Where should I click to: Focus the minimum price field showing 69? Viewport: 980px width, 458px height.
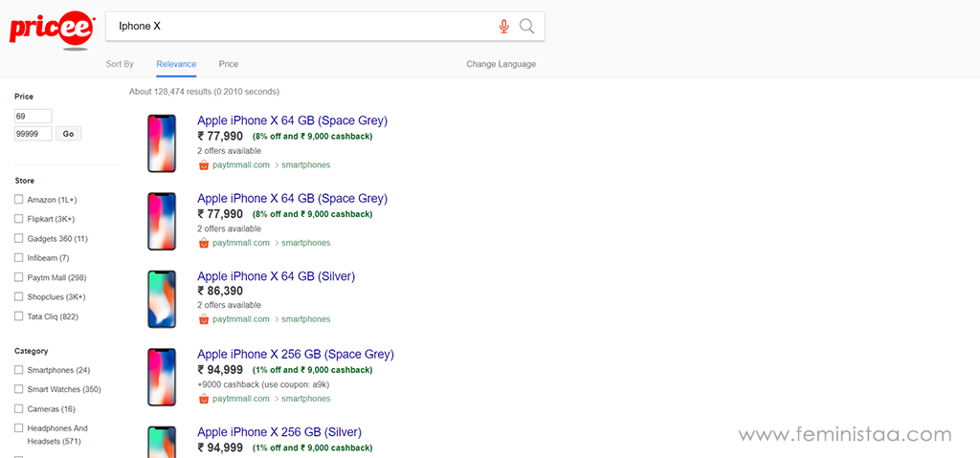coord(33,117)
